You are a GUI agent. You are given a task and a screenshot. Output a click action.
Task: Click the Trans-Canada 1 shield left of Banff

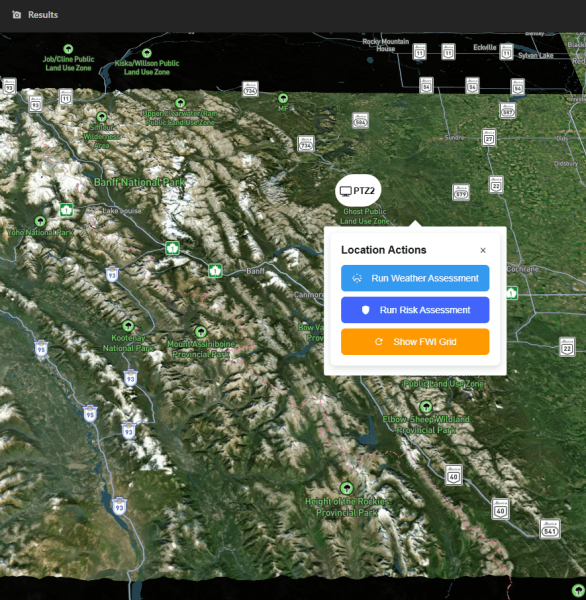tap(215, 271)
